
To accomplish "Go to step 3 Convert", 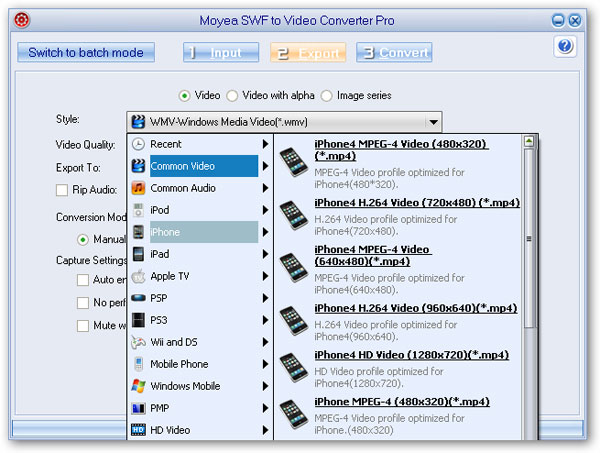I will (394, 52).
